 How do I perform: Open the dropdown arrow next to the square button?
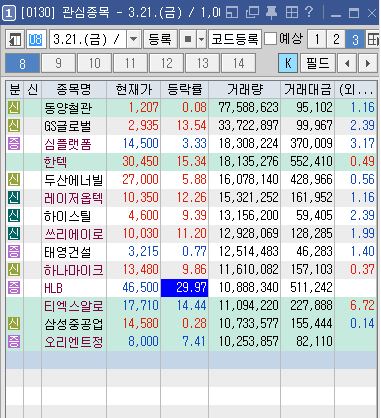tap(201, 39)
